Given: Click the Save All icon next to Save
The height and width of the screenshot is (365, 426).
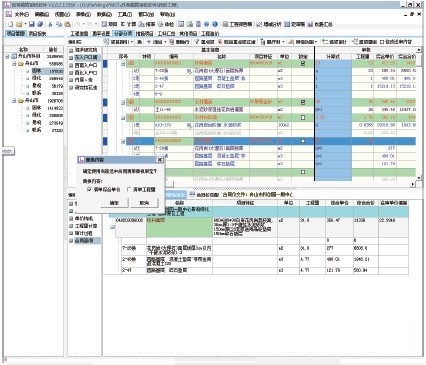Looking at the screenshot, I should click(x=40, y=24).
